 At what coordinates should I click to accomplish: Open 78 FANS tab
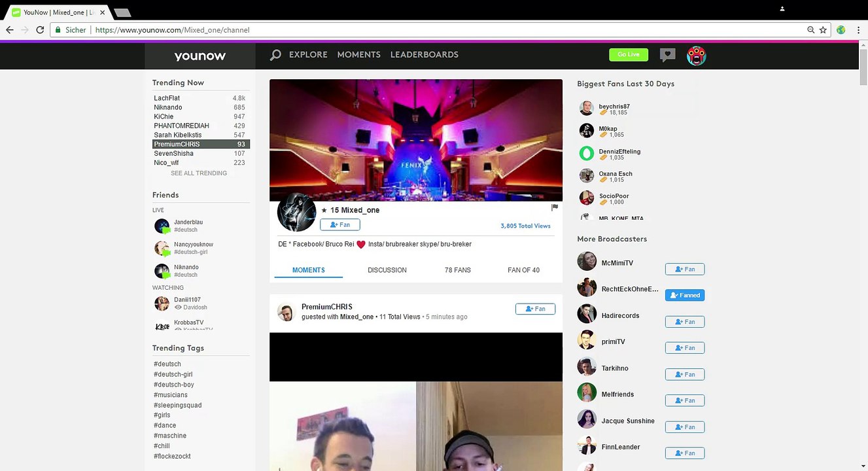pos(458,270)
